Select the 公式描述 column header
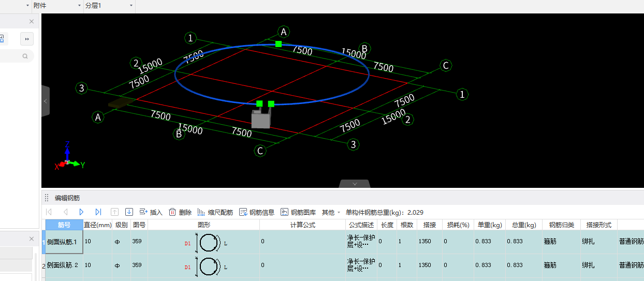 pos(361,225)
